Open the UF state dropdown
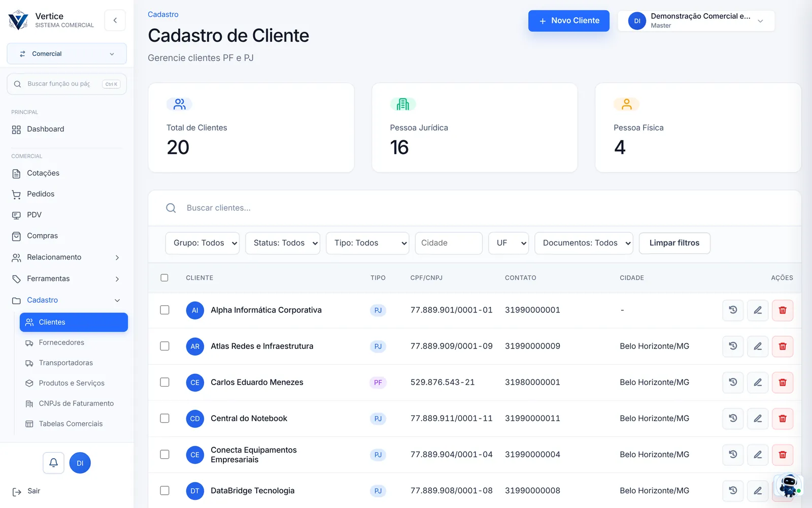The image size is (812, 508). point(509,243)
